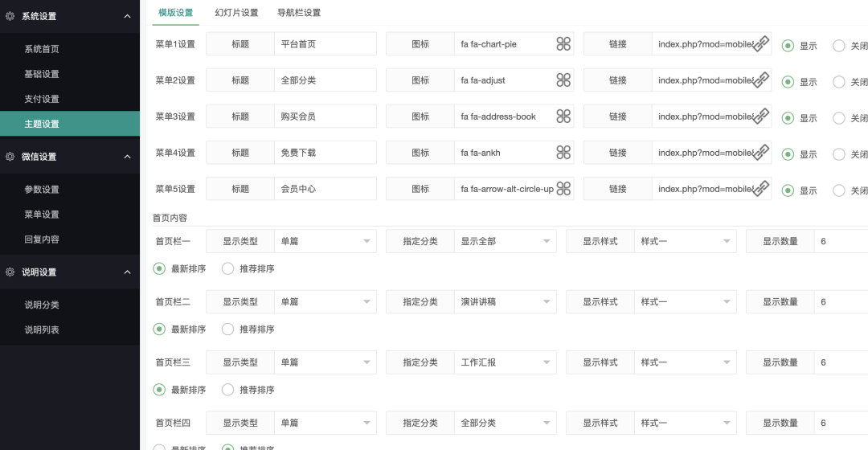Image resolution: width=868 pixels, height=450 pixels.
Task: Open 指定分类 dropdown showing 工作汇报
Action: click(x=505, y=362)
